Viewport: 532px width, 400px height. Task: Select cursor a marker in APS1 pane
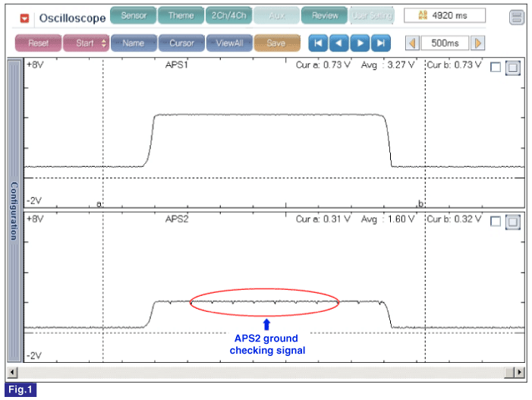(99, 204)
